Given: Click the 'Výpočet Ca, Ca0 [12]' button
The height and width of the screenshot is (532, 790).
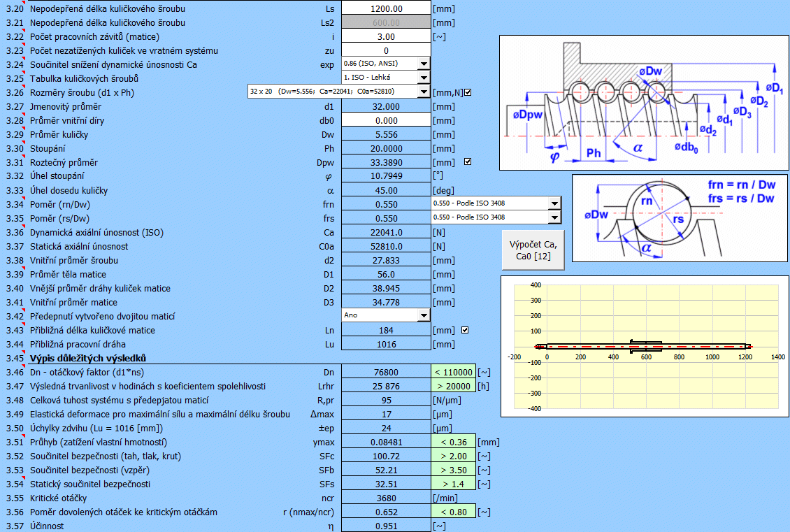Looking at the screenshot, I should (533, 250).
